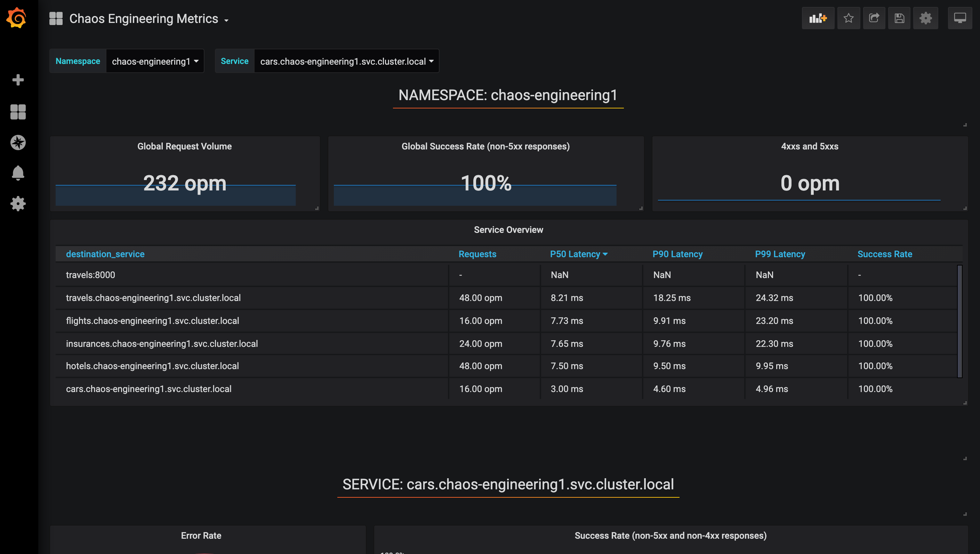Sort table by P90 Latency column
The width and height of the screenshot is (980, 554).
(677, 254)
